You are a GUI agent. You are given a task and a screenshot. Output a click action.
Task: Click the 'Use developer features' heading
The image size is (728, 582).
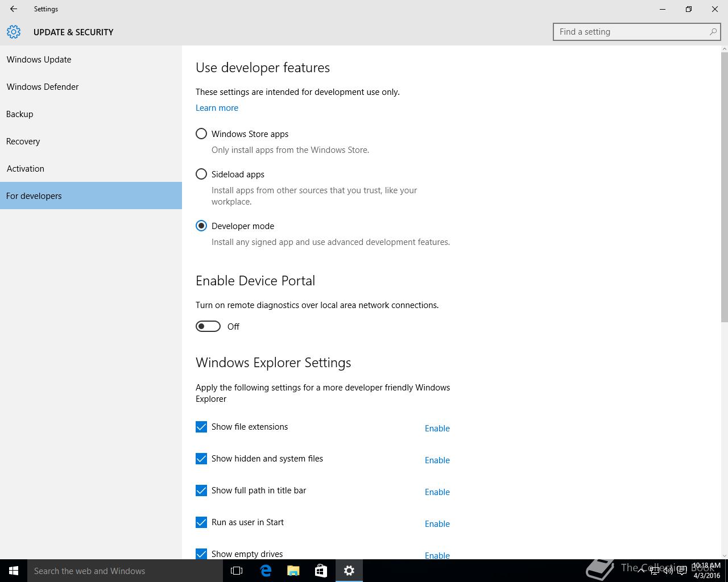click(263, 68)
